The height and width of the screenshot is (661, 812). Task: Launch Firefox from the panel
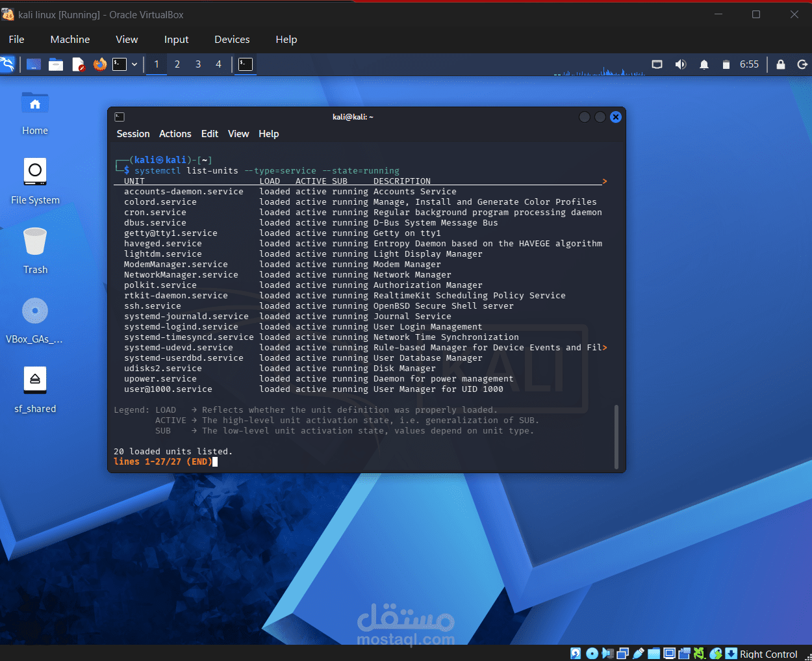point(99,64)
